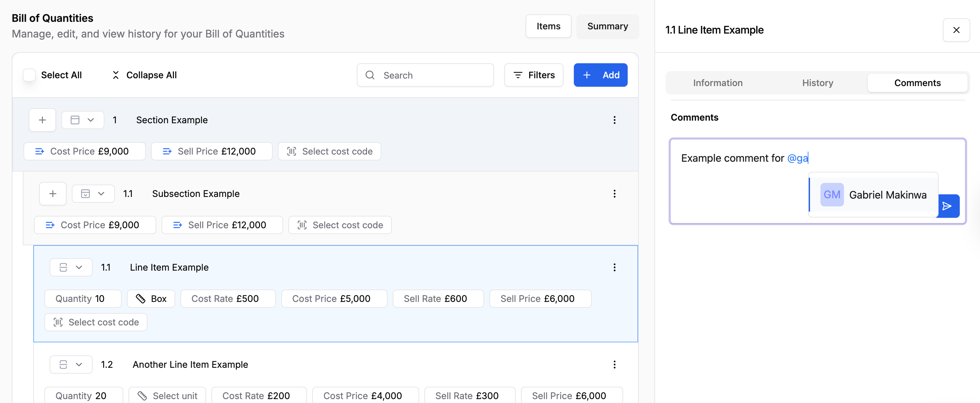The image size is (980, 403).
Task: Click the Filters lines icon
Action: (518, 75)
